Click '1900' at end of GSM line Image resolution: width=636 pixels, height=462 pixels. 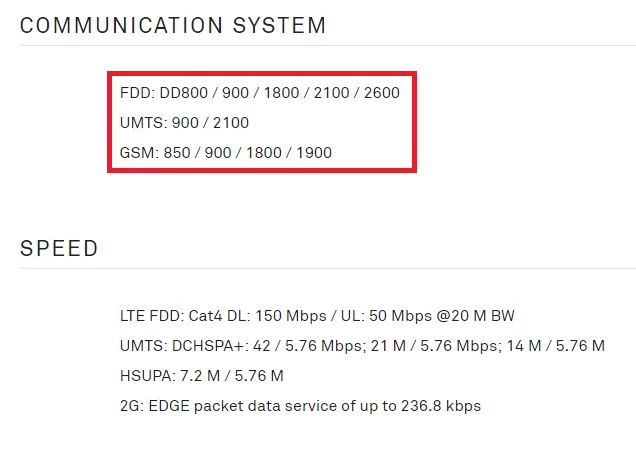[x=314, y=153]
